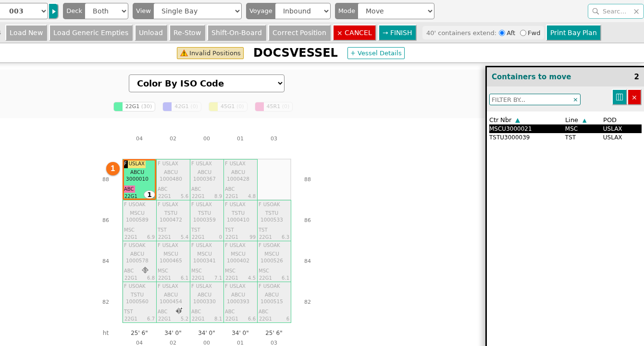Select Aft for 40' containers extend

click(x=502, y=33)
